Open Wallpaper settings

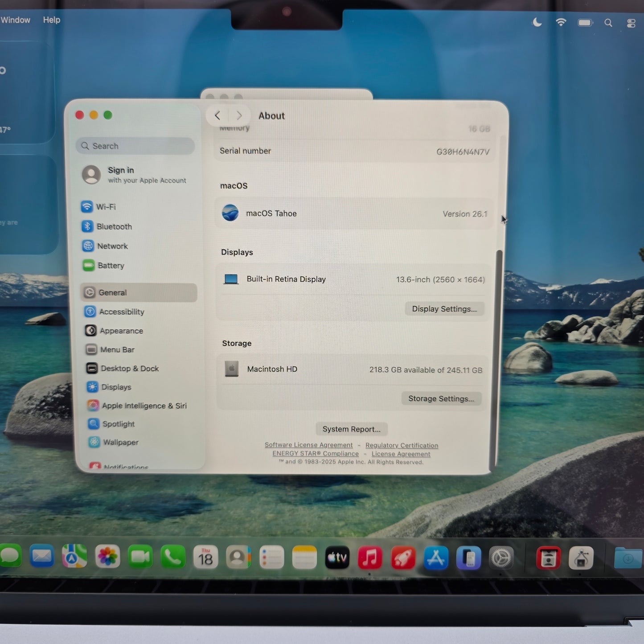click(120, 442)
